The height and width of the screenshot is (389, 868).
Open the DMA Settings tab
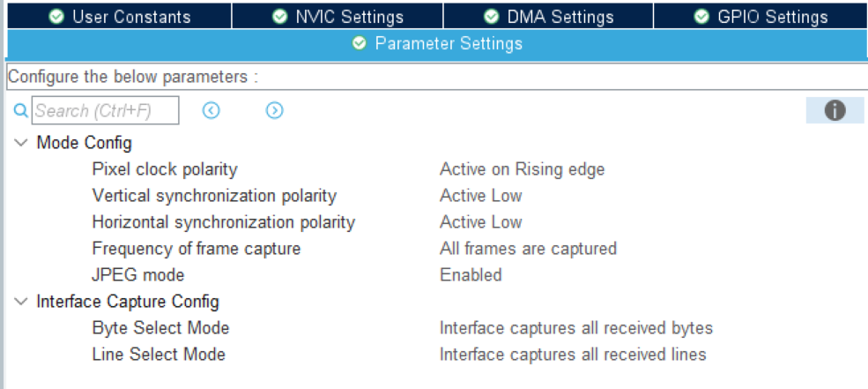click(548, 17)
